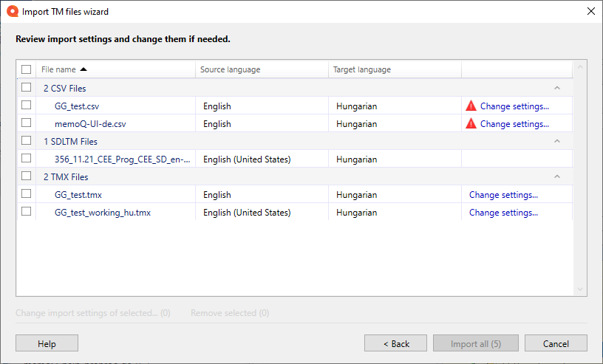
Task: Tick the select-all checkbox in header
Action: click(27, 69)
